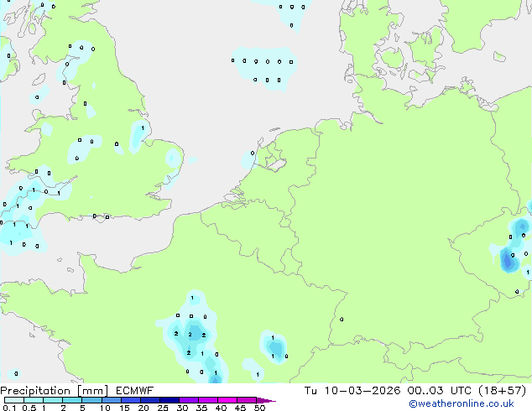Choose the 20–25 mm legend color swatch
The height and width of the screenshot is (411, 532).
150,400
